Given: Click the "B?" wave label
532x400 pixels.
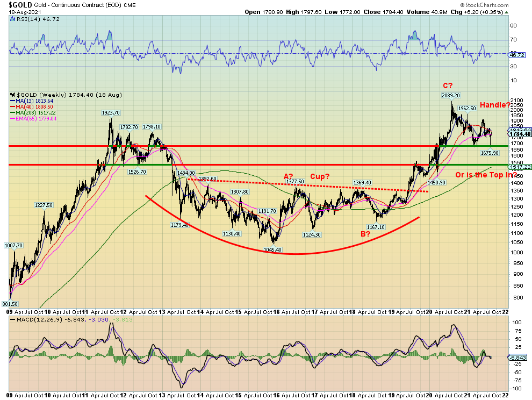Looking at the screenshot, I should coord(365,234).
